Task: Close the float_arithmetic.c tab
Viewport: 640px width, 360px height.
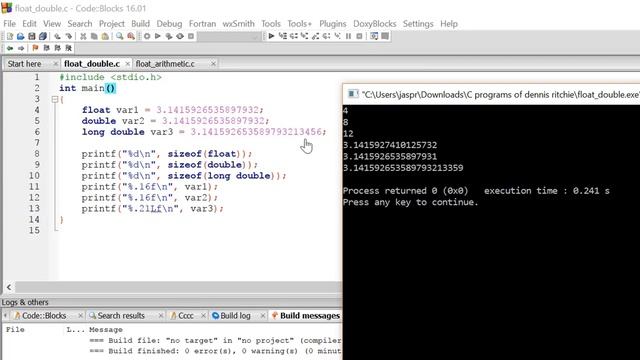Action: [213, 64]
